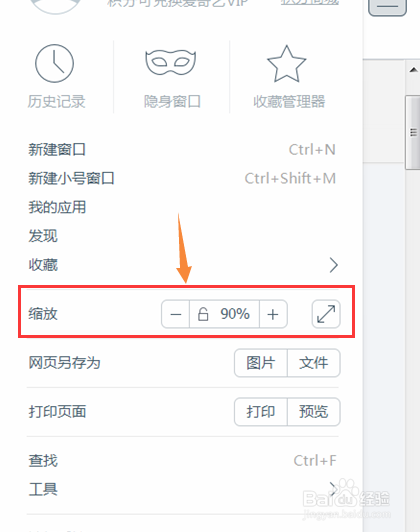Expand the 工具 submenu arrow
Viewport: 420px width, 532px height.
click(333, 489)
